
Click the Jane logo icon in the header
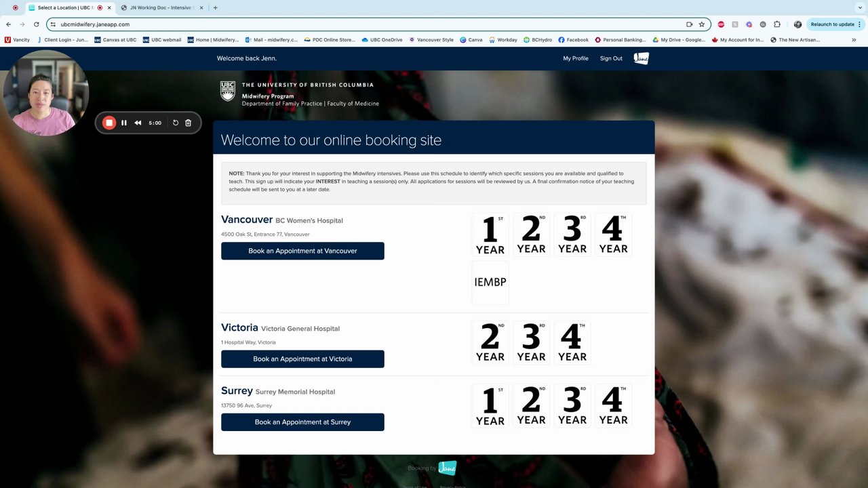tap(641, 58)
